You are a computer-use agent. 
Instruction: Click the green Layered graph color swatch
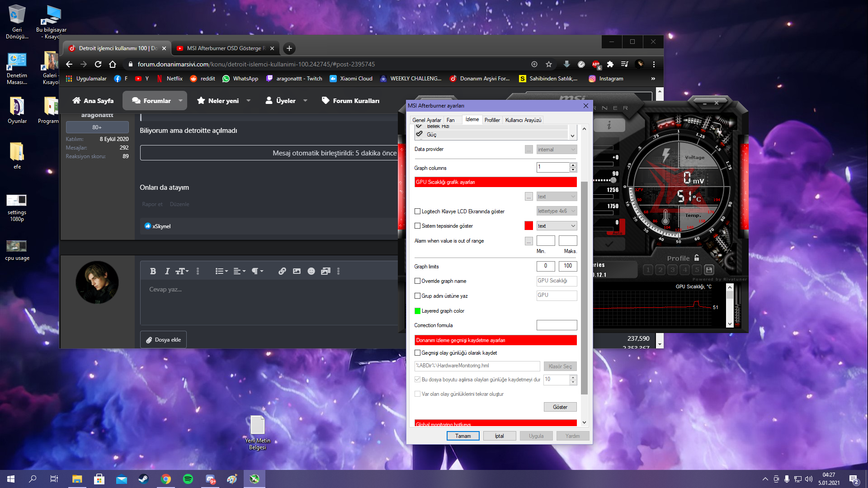(x=417, y=311)
